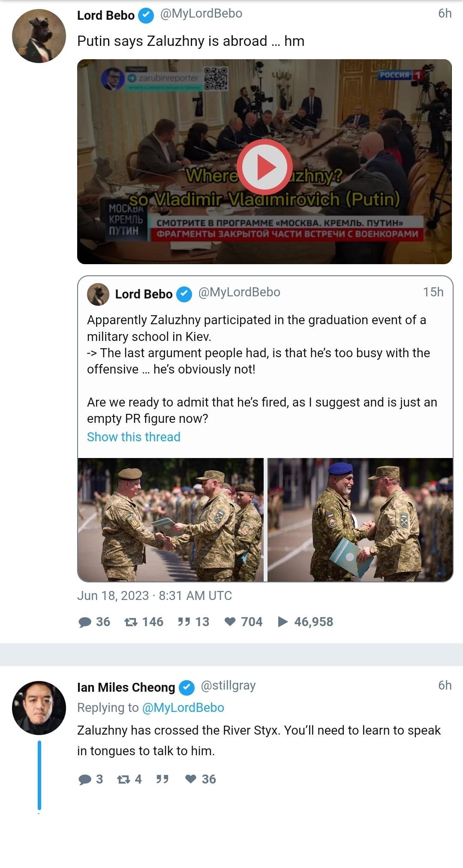The image size is (463, 868).
Task: Click the Ian Miles Cheong display name
Action: point(126,687)
